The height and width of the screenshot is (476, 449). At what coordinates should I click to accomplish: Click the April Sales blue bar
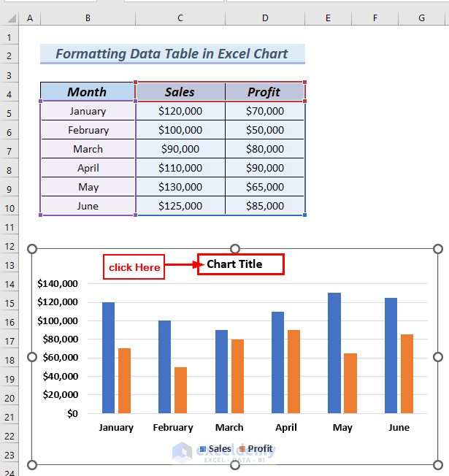(277, 362)
